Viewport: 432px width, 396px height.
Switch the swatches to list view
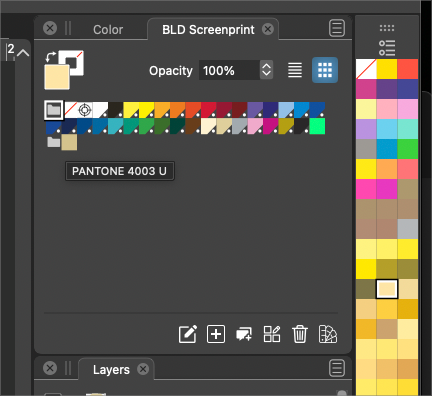point(295,70)
